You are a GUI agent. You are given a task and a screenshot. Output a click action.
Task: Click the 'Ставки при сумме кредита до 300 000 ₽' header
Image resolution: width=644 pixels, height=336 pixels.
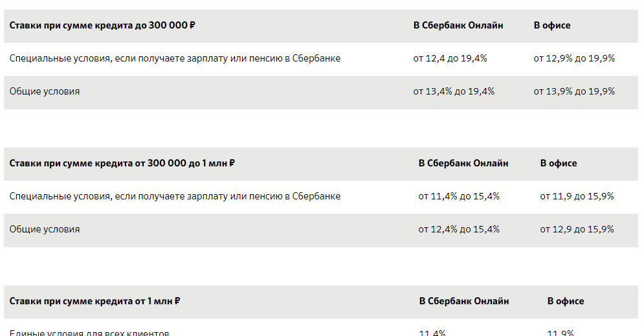click(x=102, y=25)
